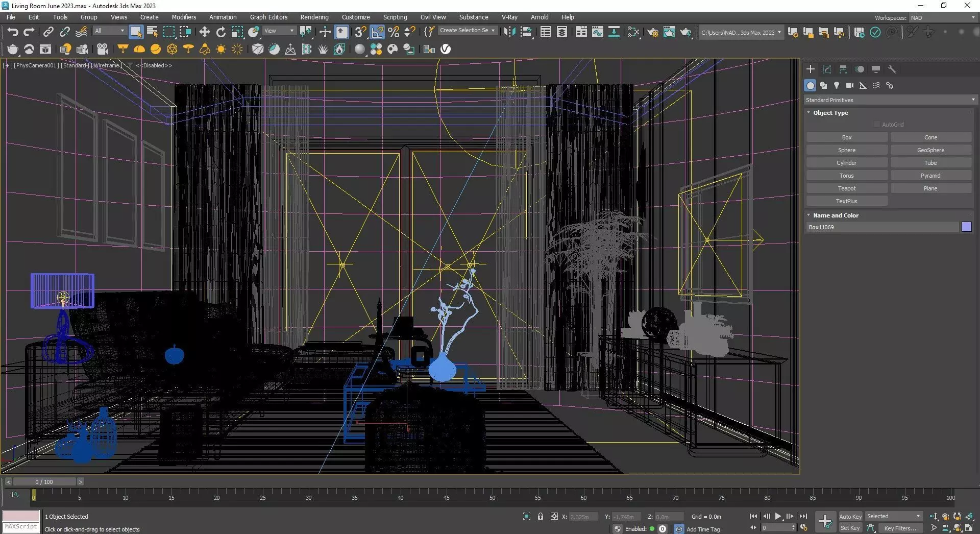This screenshot has height=534, width=980.
Task: Toggle the Layer Explorer icon
Action: (x=562, y=32)
